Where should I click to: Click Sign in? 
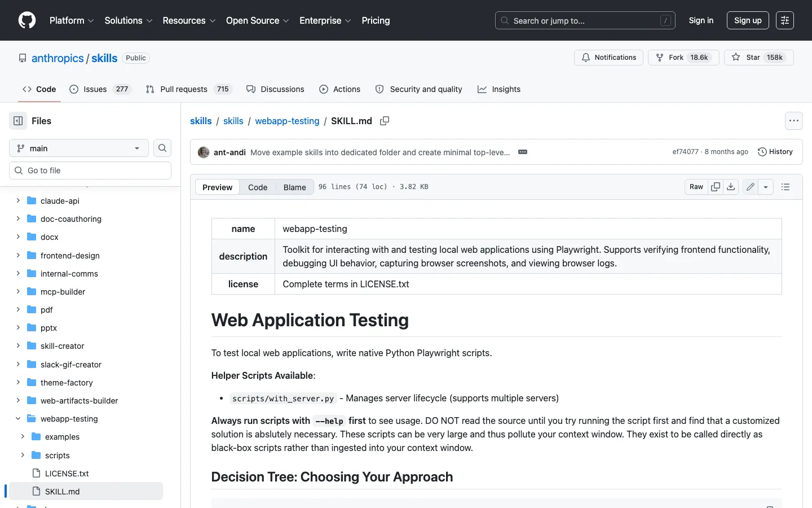pyautogui.click(x=701, y=20)
